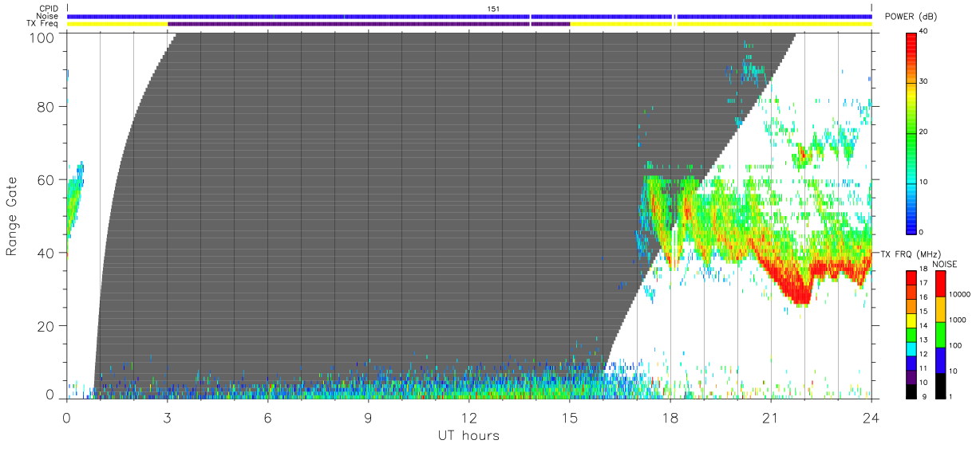Click the 24 tick on UT hours axis
This screenshot has height=452, width=980.
[871, 417]
